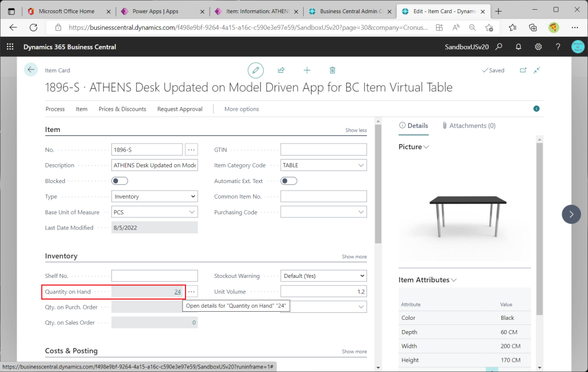Click into the Unit Volume field

(324, 292)
